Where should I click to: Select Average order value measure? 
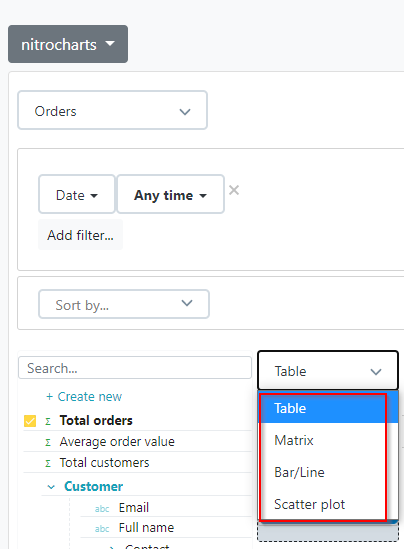(117, 442)
